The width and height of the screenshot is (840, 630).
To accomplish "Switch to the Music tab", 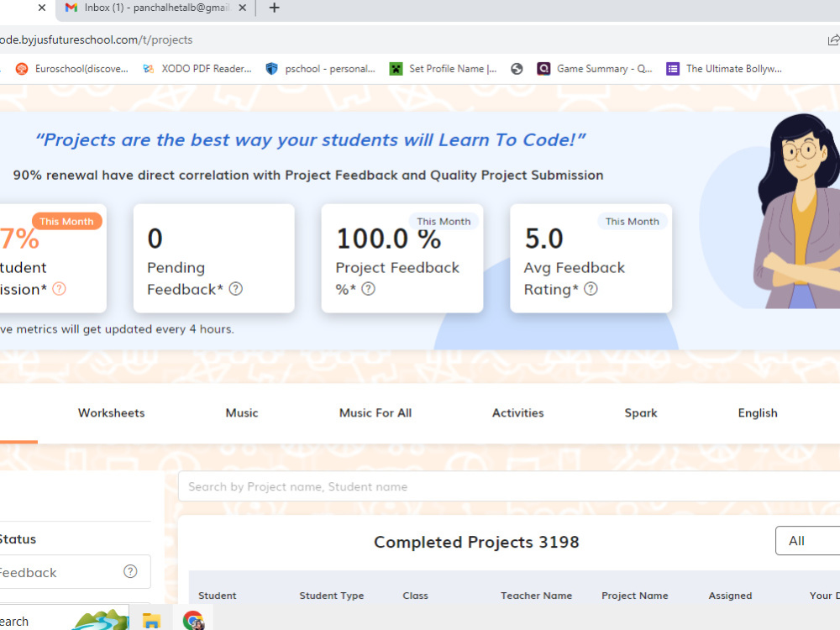I will (242, 413).
